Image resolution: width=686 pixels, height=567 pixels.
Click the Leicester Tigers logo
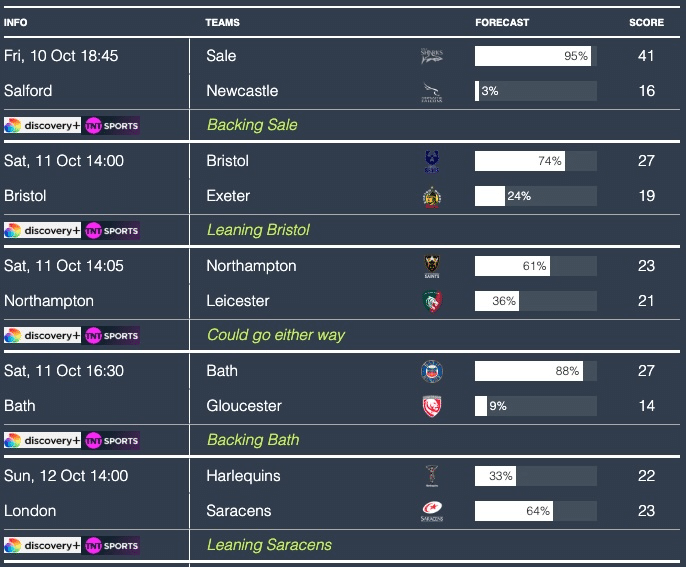[432, 301]
